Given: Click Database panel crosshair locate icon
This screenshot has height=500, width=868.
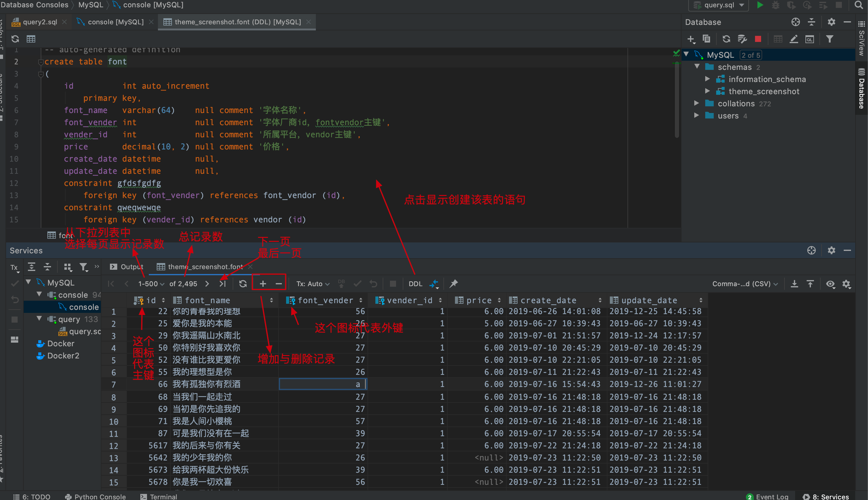Looking at the screenshot, I should coord(795,22).
